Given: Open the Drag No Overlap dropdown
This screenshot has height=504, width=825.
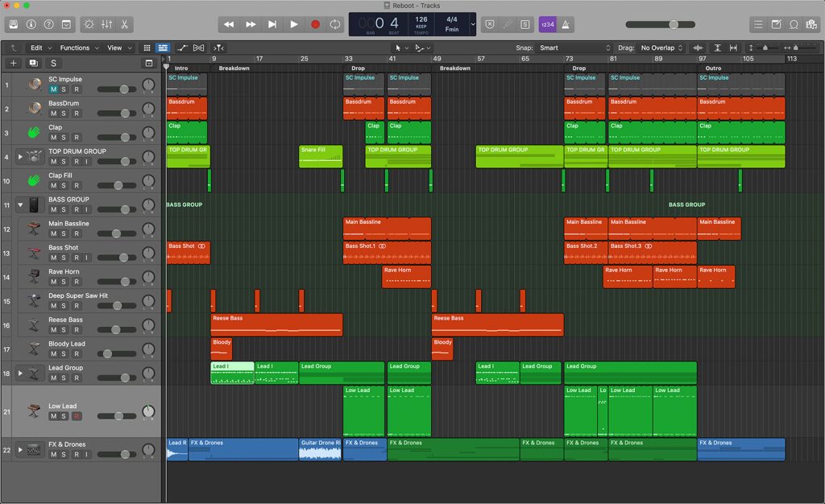Looking at the screenshot, I should coord(661,48).
